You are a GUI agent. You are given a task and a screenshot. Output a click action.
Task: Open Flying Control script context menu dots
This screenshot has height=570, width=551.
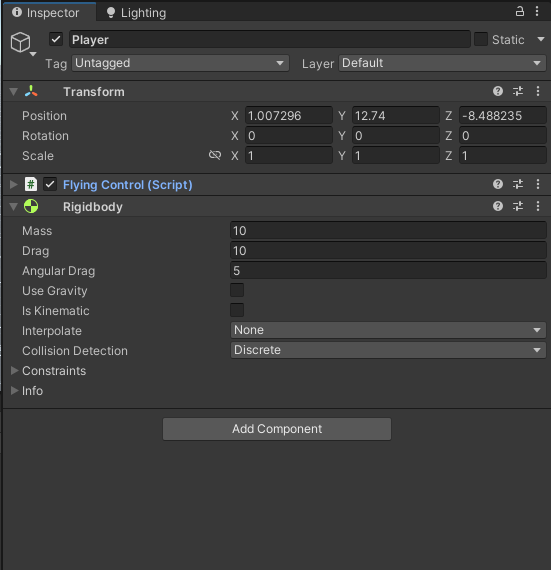pyautogui.click(x=538, y=184)
